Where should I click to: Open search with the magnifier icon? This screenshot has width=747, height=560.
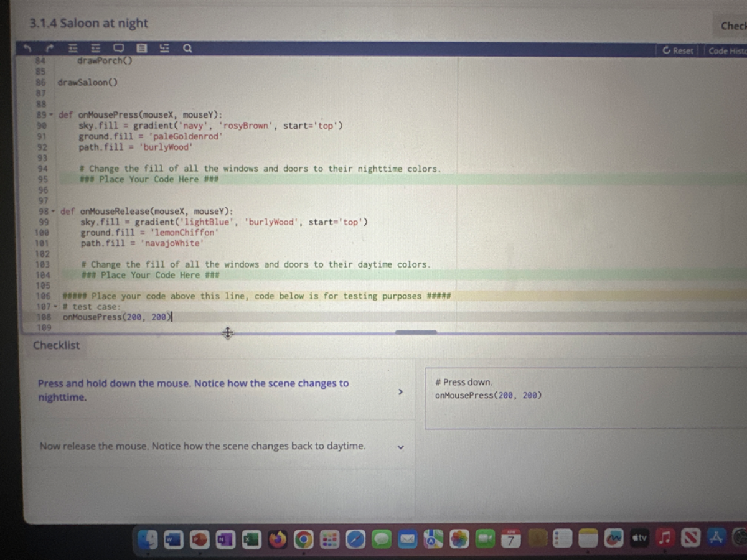click(187, 49)
